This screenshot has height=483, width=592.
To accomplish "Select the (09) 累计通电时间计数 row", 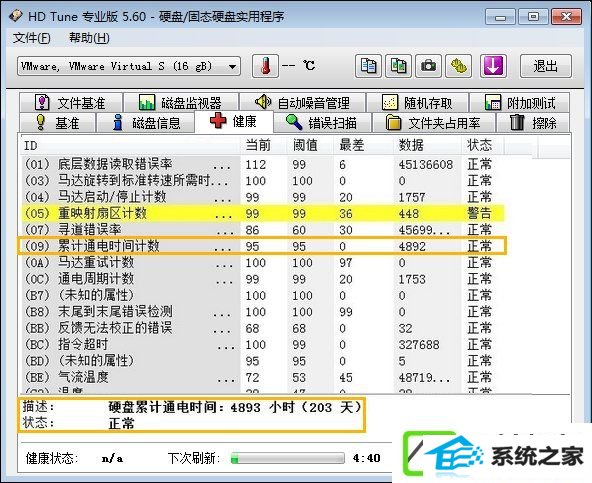I will (x=262, y=246).
